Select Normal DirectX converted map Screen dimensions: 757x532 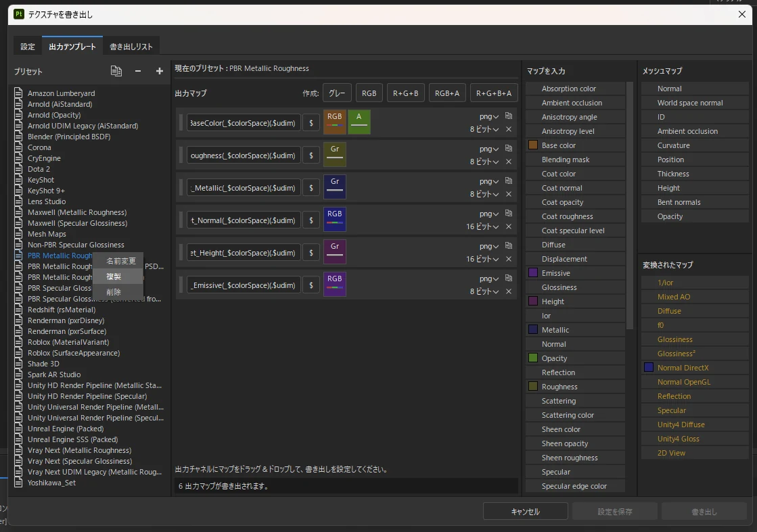click(695, 368)
